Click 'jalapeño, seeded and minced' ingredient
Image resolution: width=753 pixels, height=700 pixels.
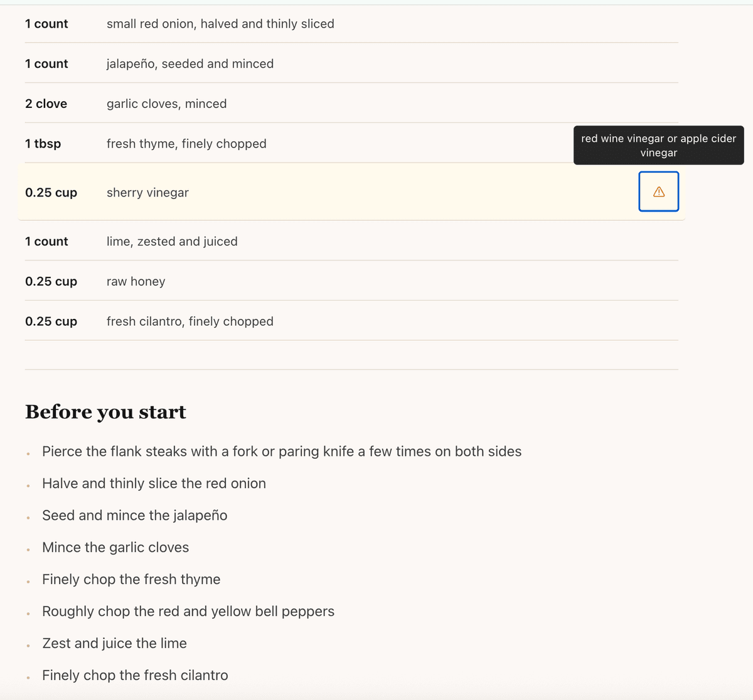tap(190, 63)
